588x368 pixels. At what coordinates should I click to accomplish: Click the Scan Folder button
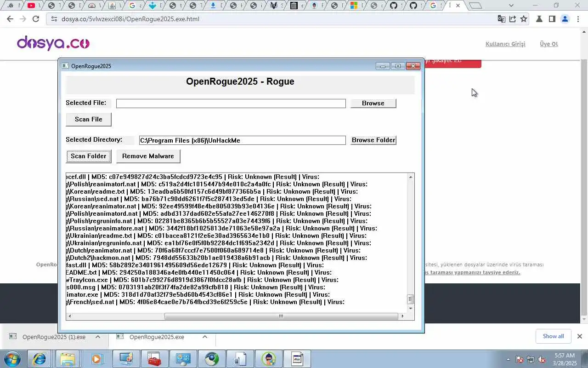(89, 156)
